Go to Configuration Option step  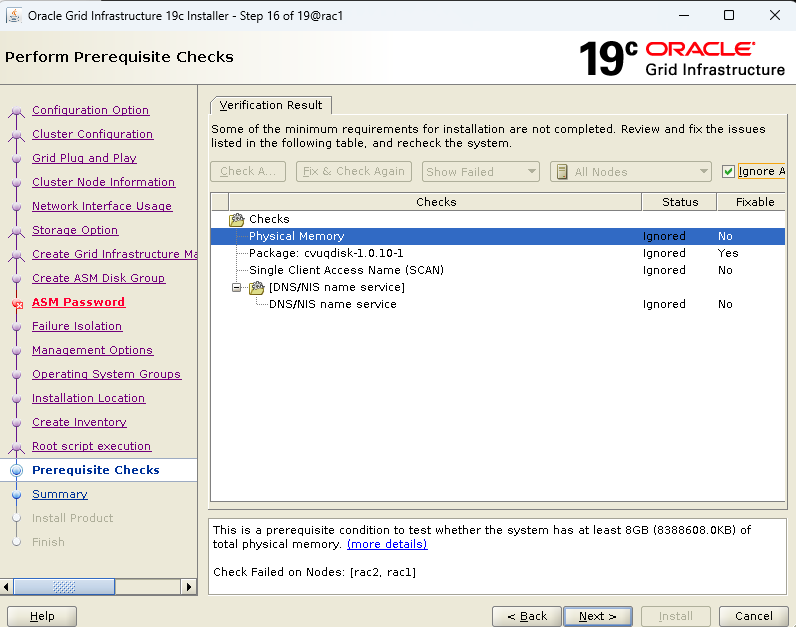pyautogui.click(x=90, y=110)
